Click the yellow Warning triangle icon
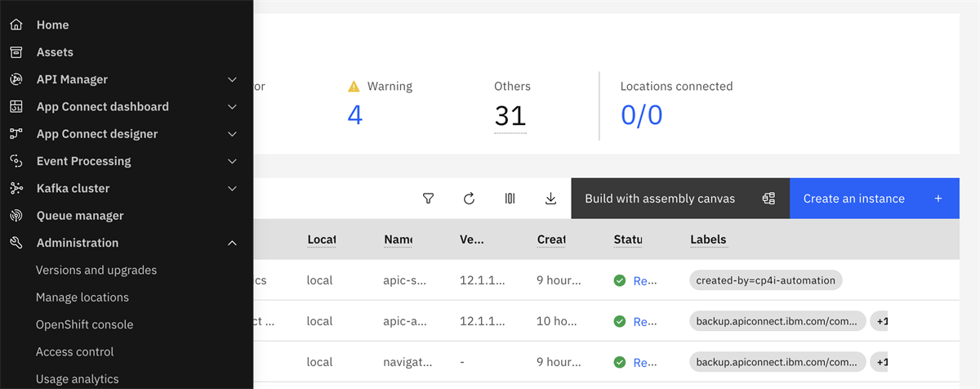 coord(354,86)
